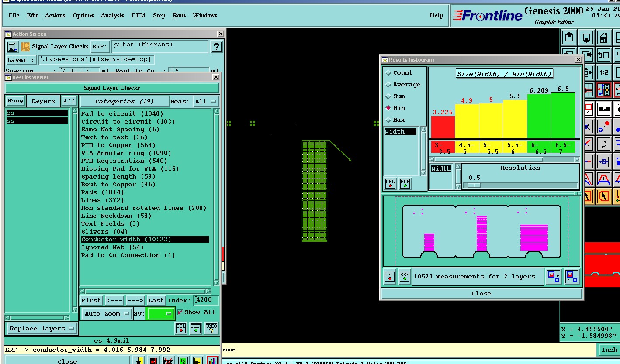Open the Analysis menu
Screen dimensions: 620x364
click(x=112, y=15)
